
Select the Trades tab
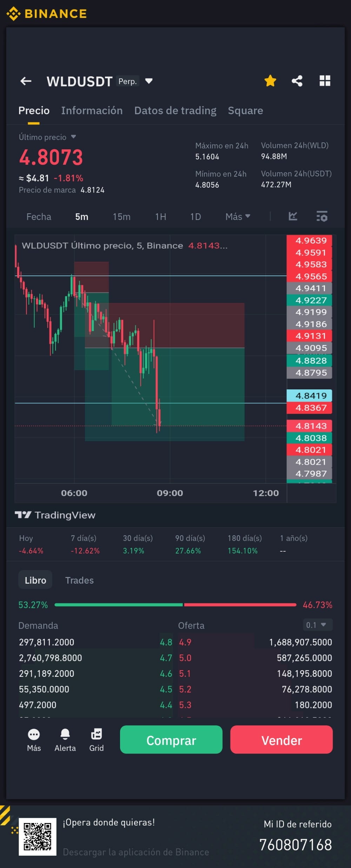coord(79,580)
